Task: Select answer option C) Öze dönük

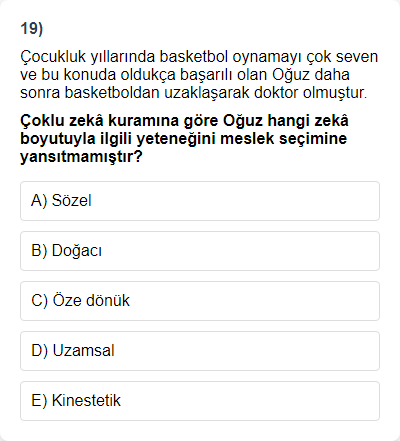Action: [200, 301]
